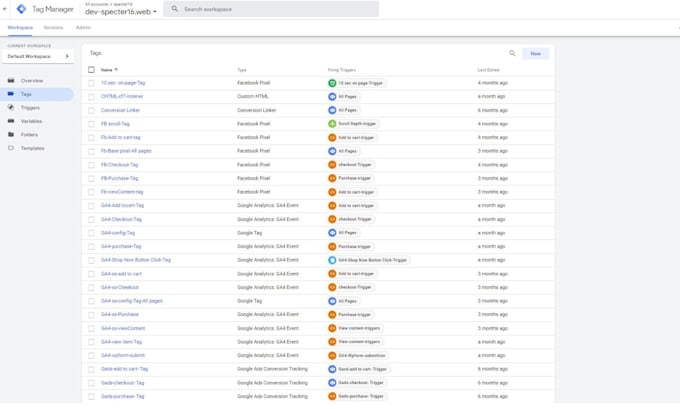Open the Triggers sidebar item
The width and height of the screenshot is (680, 409).
coord(30,108)
